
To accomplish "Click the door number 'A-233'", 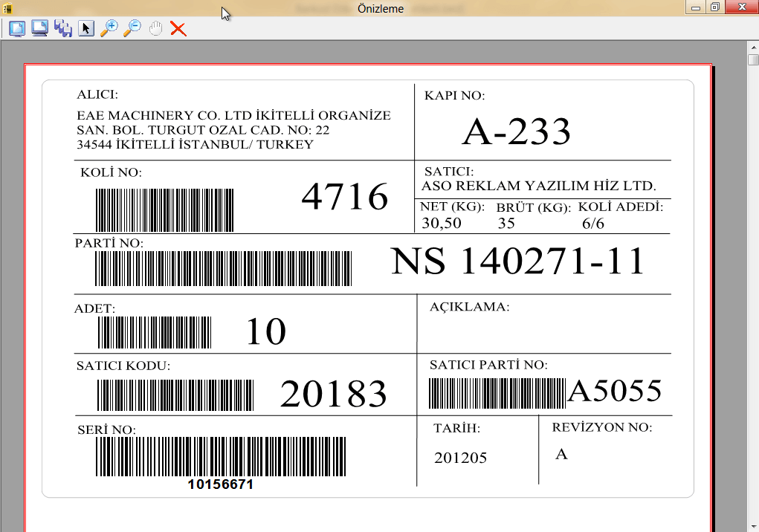I will [x=517, y=132].
